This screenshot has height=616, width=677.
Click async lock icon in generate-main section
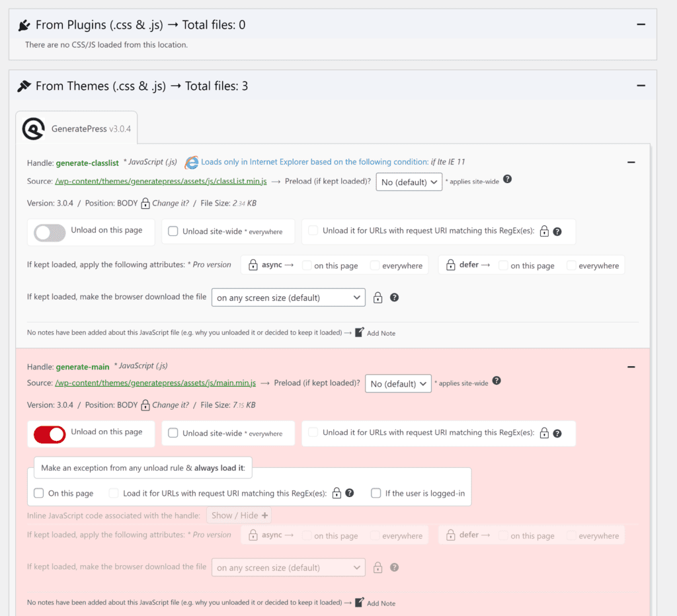coord(253,535)
